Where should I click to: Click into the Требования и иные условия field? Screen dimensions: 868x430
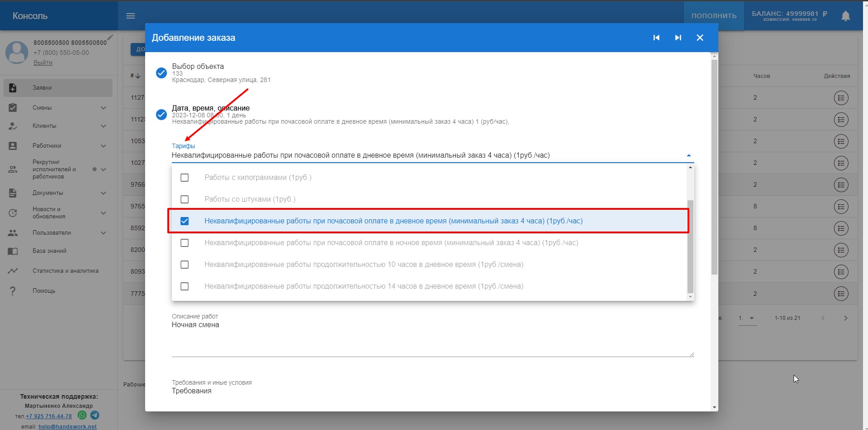click(x=433, y=391)
